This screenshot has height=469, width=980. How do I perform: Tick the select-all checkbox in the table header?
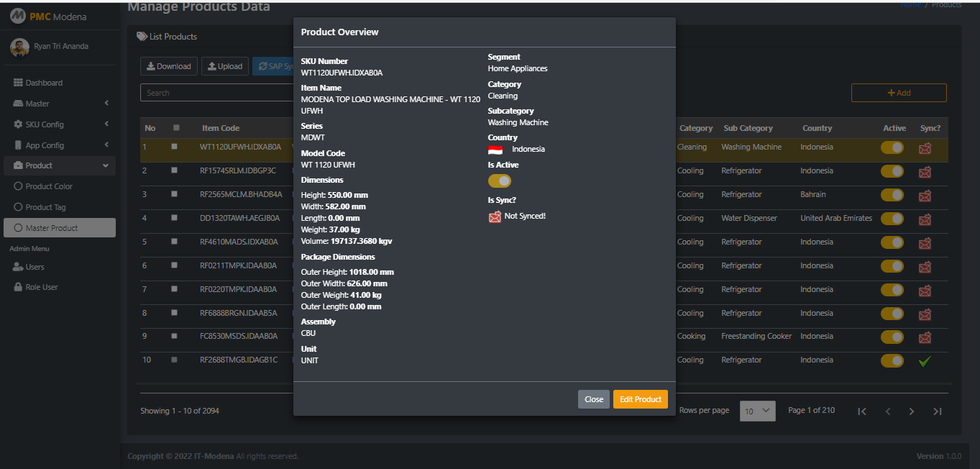(176, 128)
